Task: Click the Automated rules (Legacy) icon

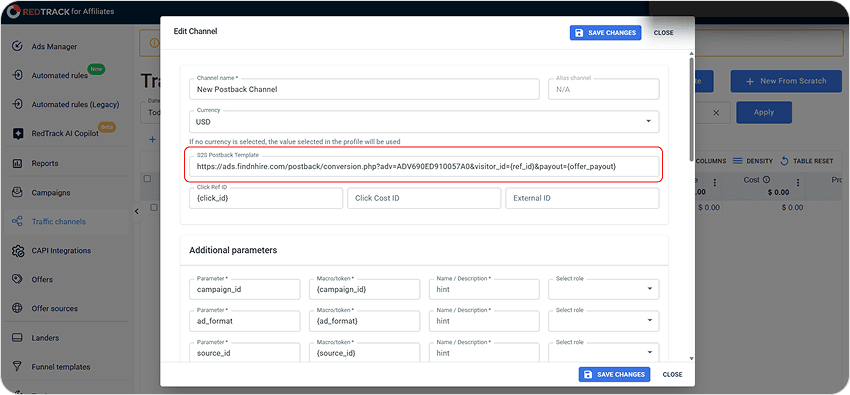Action: [x=17, y=104]
